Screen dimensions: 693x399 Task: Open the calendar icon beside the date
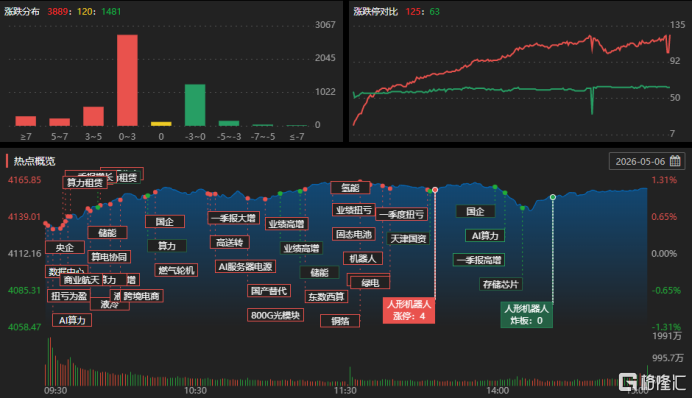coord(675,161)
